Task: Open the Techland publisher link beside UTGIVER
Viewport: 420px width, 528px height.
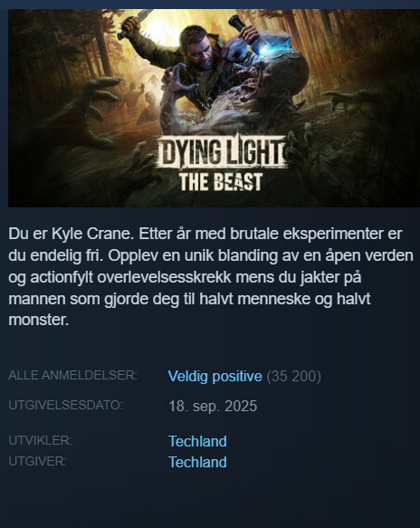Action: coord(197,462)
